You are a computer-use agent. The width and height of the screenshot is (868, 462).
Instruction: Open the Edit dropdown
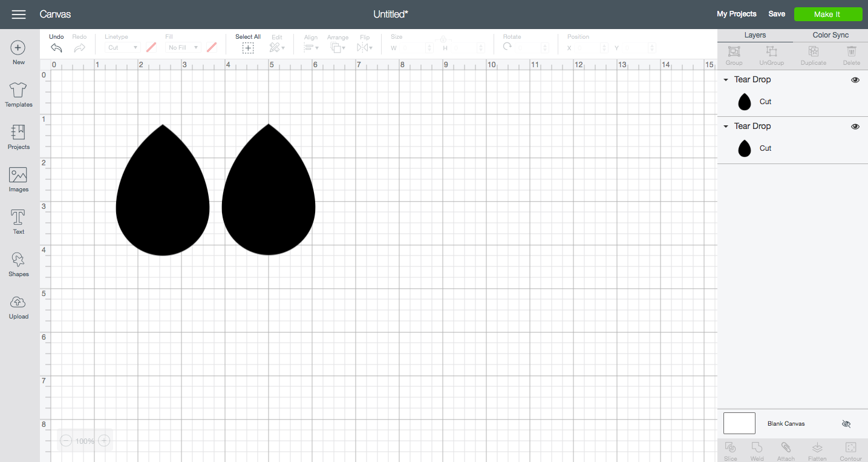coord(277,47)
